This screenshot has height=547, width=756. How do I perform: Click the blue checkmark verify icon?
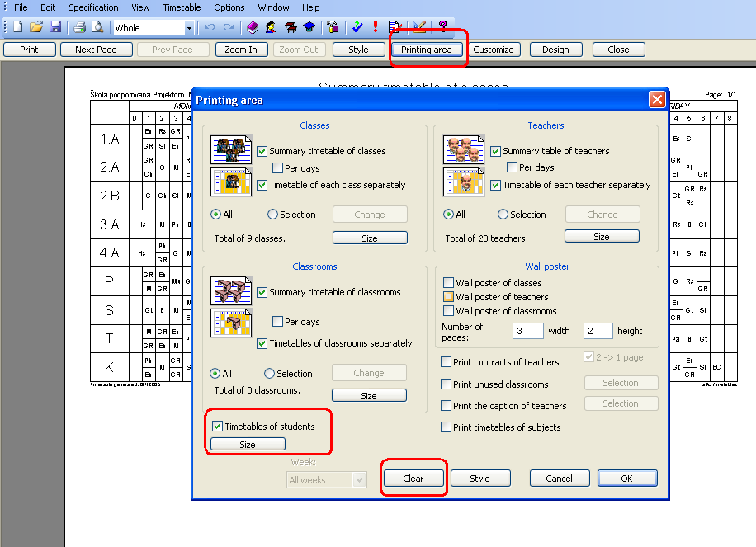tap(357, 27)
